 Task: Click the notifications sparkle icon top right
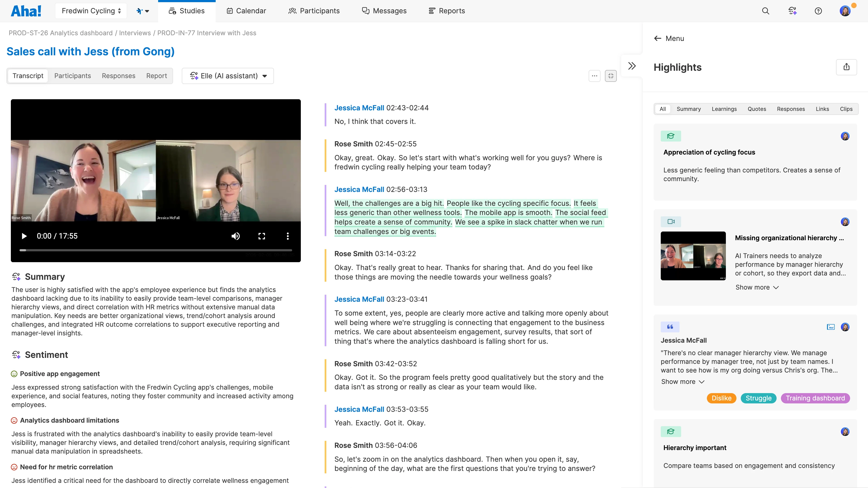793,11
